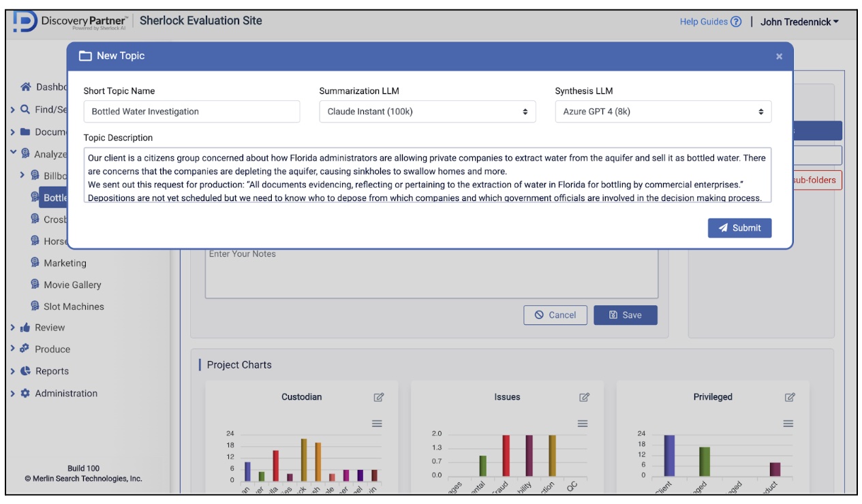Image resolution: width=862 pixels, height=504 pixels.
Task: Select the Movie Gallery topic
Action: tap(72, 285)
